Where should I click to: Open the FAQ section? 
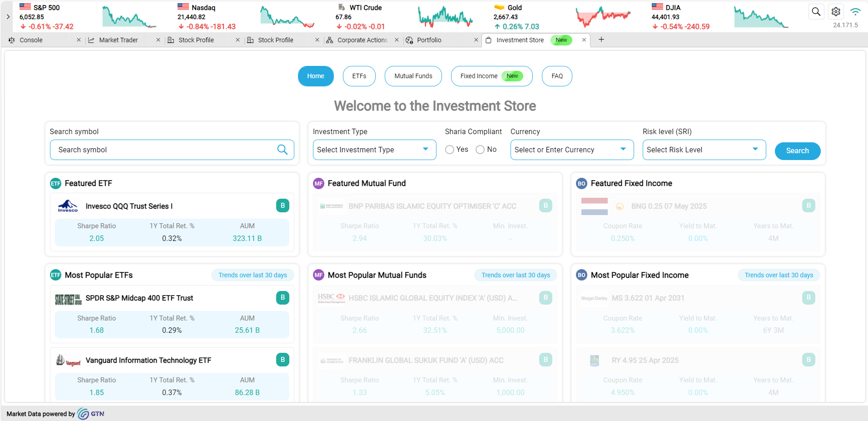557,76
